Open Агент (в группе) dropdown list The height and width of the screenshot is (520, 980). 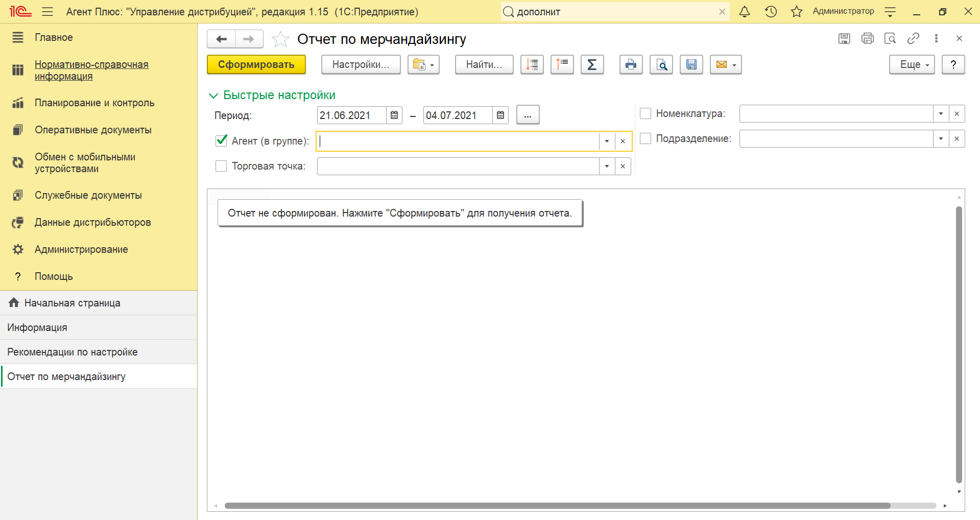pyautogui.click(x=607, y=141)
